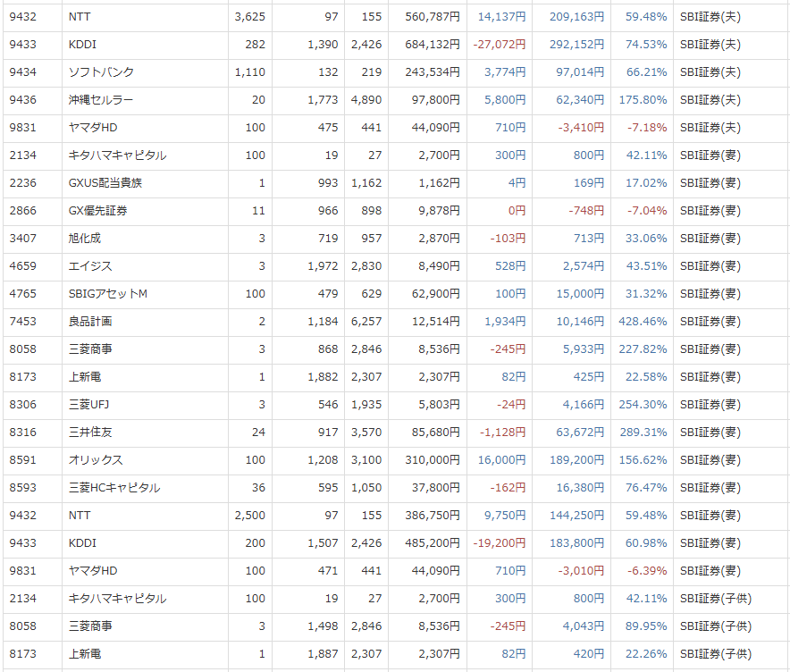
Task: Click the valuation 560,787円
Action: pyautogui.click(x=433, y=17)
